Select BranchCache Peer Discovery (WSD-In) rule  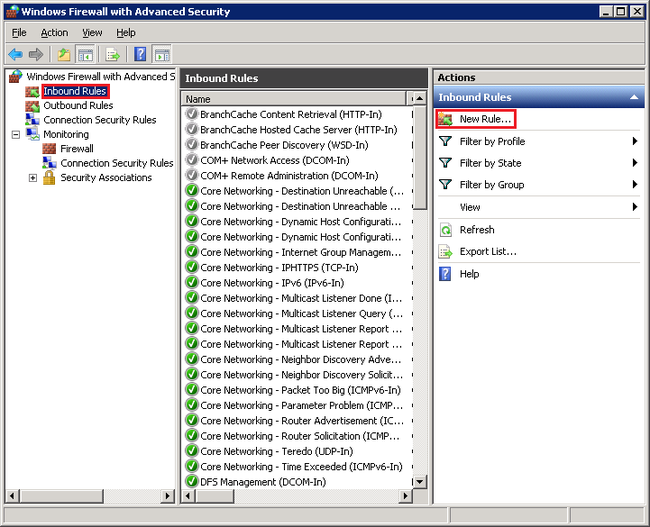coord(284,145)
